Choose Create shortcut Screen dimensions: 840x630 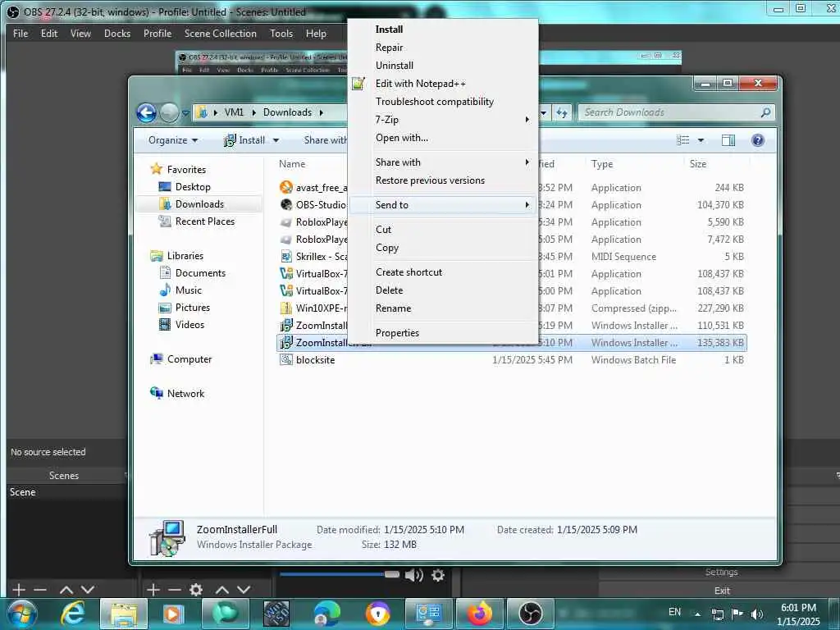409,272
